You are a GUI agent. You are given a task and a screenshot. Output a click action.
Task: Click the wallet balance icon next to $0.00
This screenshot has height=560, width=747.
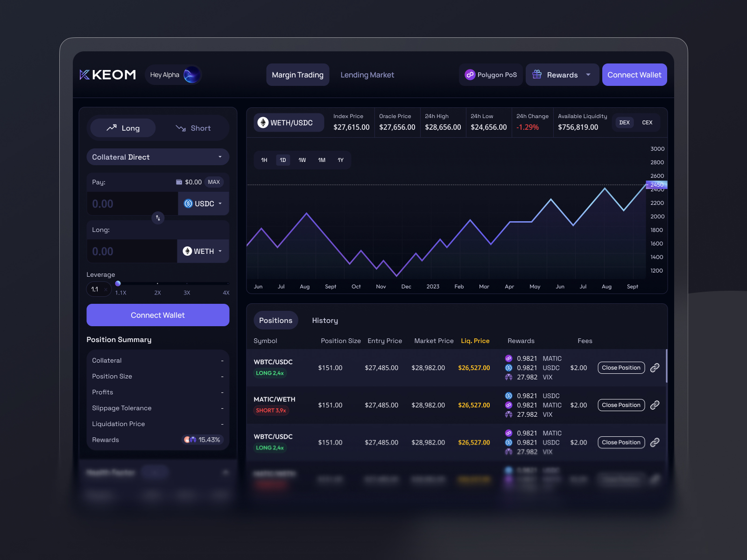point(179,182)
